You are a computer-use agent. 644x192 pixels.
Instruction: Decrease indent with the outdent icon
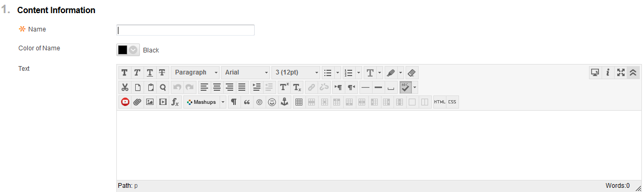[x=269, y=87]
